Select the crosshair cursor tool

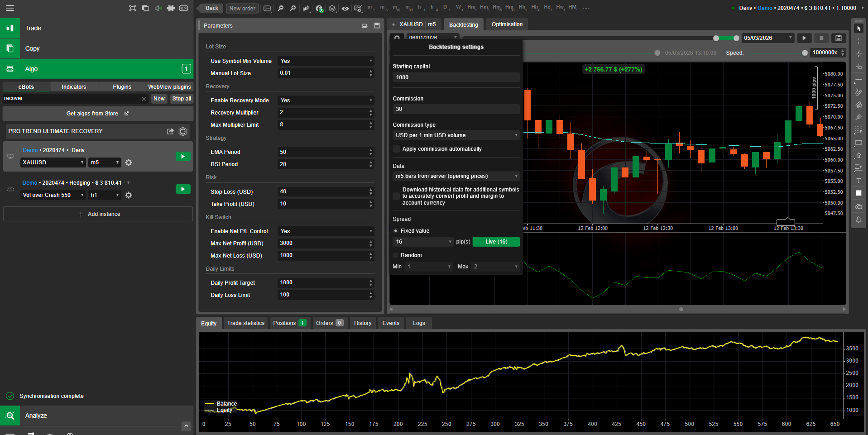tap(858, 41)
